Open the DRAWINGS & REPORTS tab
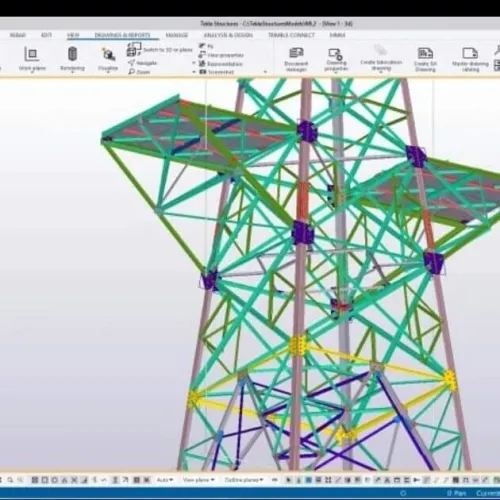 pos(122,35)
